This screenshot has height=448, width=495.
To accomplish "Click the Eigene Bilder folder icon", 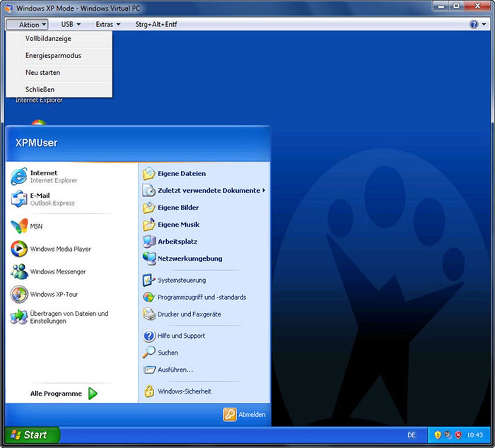I will pyautogui.click(x=149, y=208).
